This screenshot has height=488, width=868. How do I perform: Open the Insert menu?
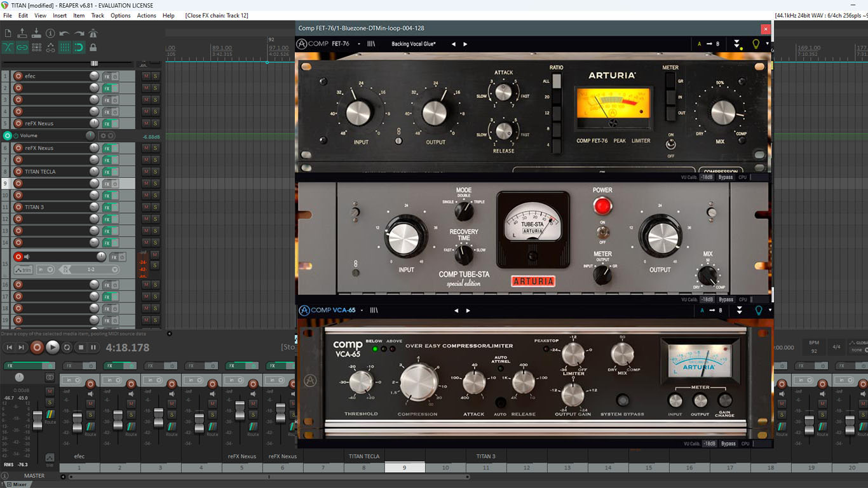[x=60, y=15]
